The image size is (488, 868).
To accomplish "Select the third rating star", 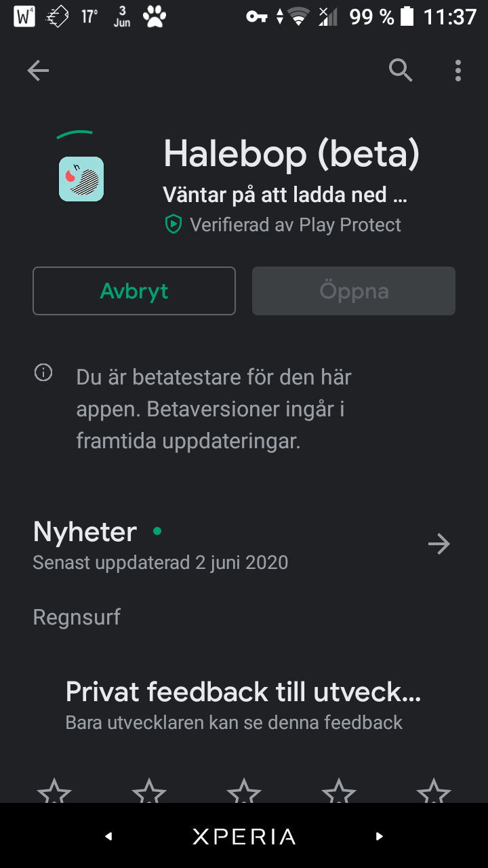I will click(x=244, y=792).
